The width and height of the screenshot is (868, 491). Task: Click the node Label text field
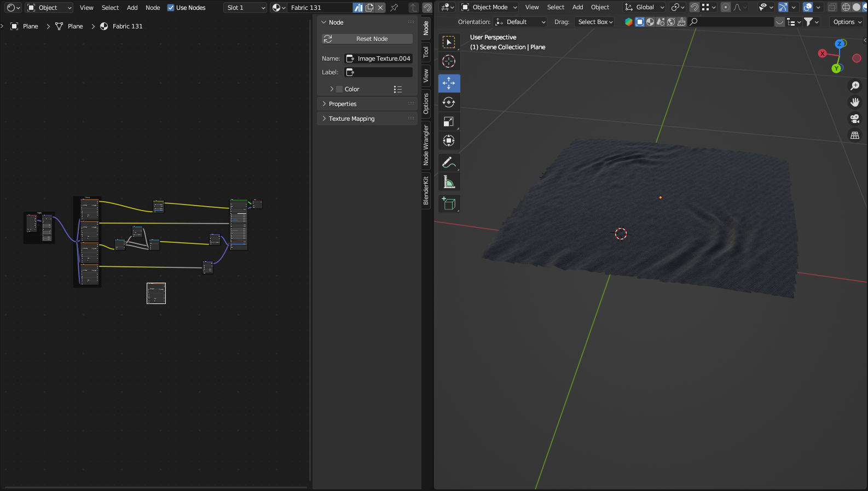pyautogui.click(x=378, y=72)
